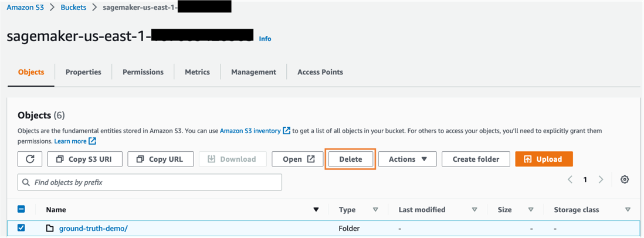Click the Copy S3 URI button
Image resolution: width=644 pixels, height=238 pixels.
pyautogui.click(x=85, y=159)
